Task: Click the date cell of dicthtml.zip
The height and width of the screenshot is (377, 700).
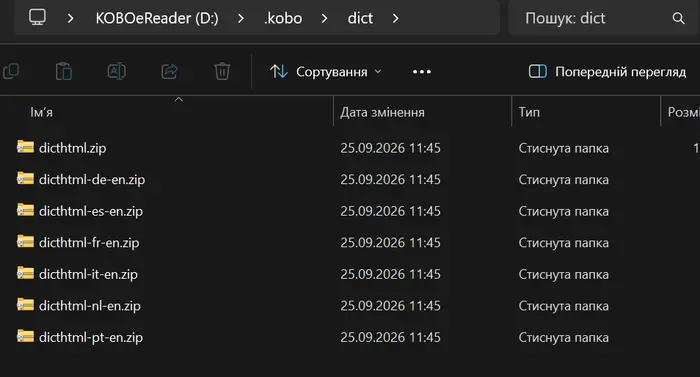Action: [x=390, y=148]
